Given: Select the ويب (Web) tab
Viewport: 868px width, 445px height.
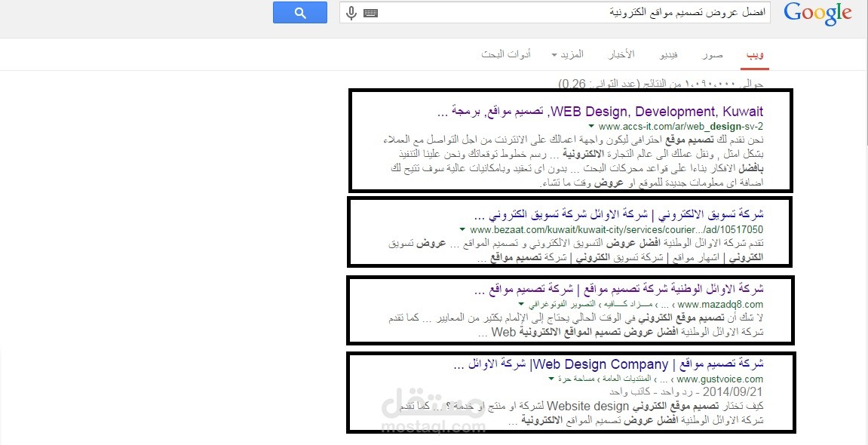Looking at the screenshot, I should [755, 55].
